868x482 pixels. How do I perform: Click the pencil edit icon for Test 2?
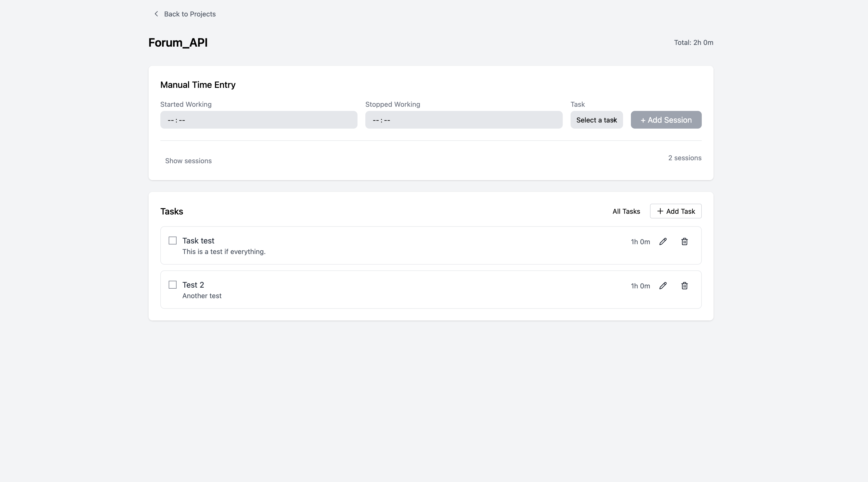(x=663, y=286)
